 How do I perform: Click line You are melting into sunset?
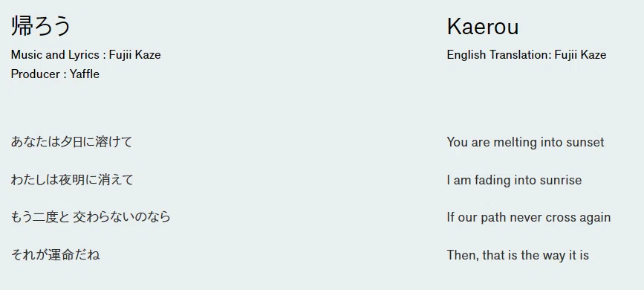coord(525,142)
